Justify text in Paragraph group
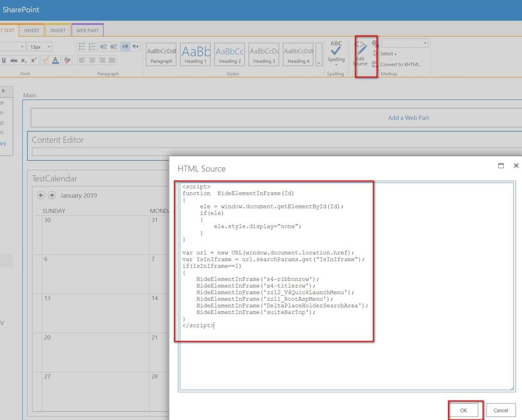The image size is (522, 420). click(x=112, y=60)
